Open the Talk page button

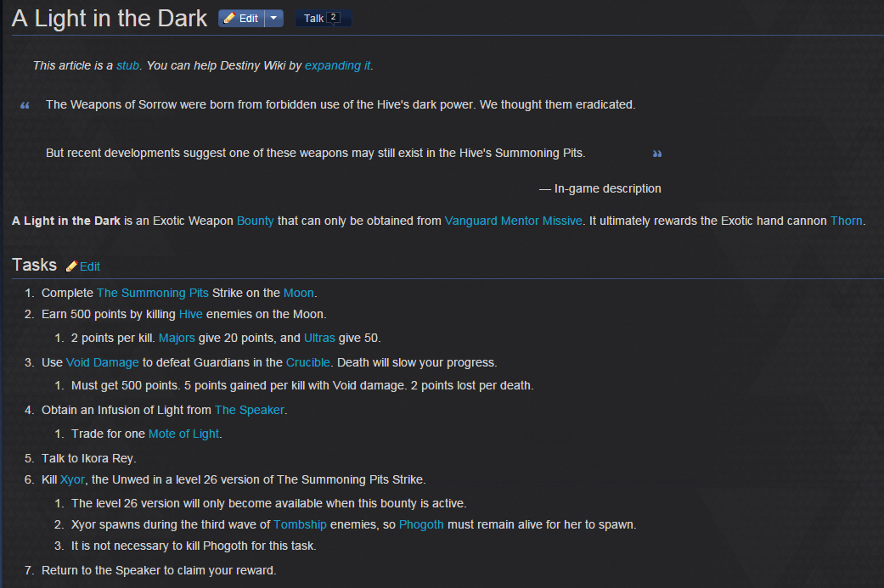(323, 19)
